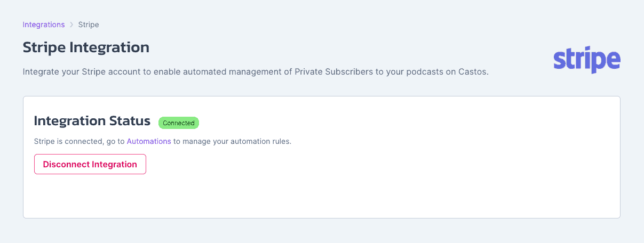The width and height of the screenshot is (644, 243).
Task: Click the green Connected status badge
Action: (179, 123)
